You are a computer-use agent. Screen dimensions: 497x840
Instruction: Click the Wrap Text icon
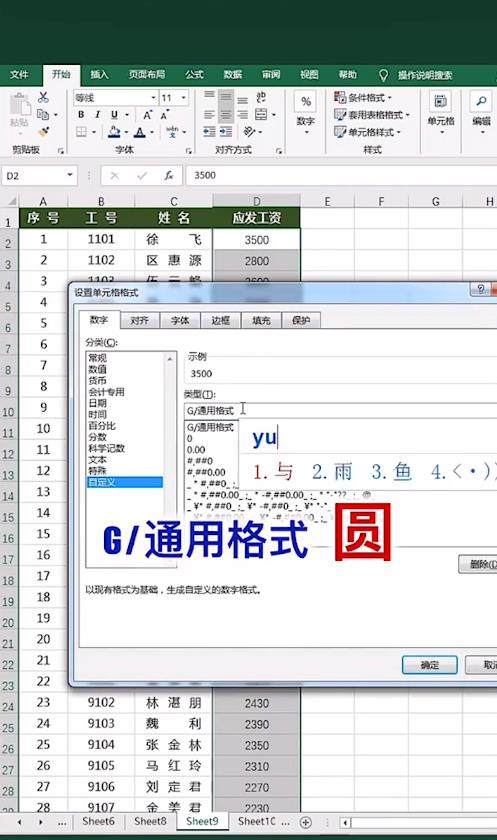tap(261, 98)
